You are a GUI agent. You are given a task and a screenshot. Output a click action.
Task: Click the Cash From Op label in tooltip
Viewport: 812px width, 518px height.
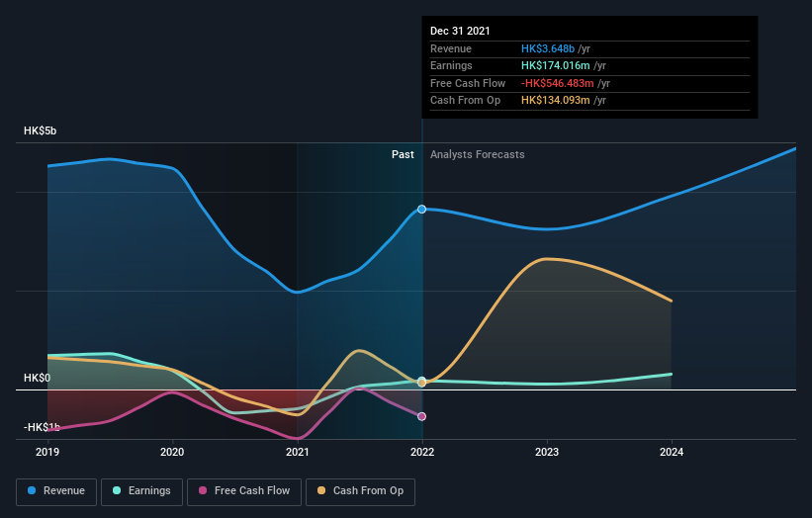point(465,101)
